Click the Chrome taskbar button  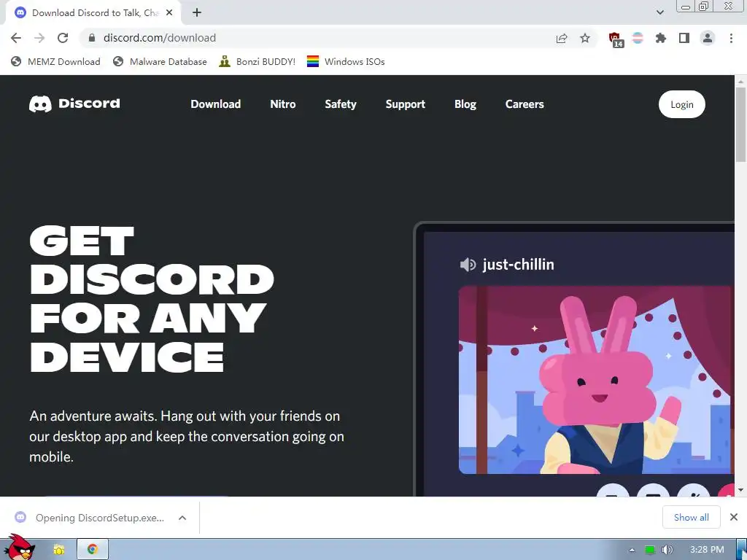[93, 550]
